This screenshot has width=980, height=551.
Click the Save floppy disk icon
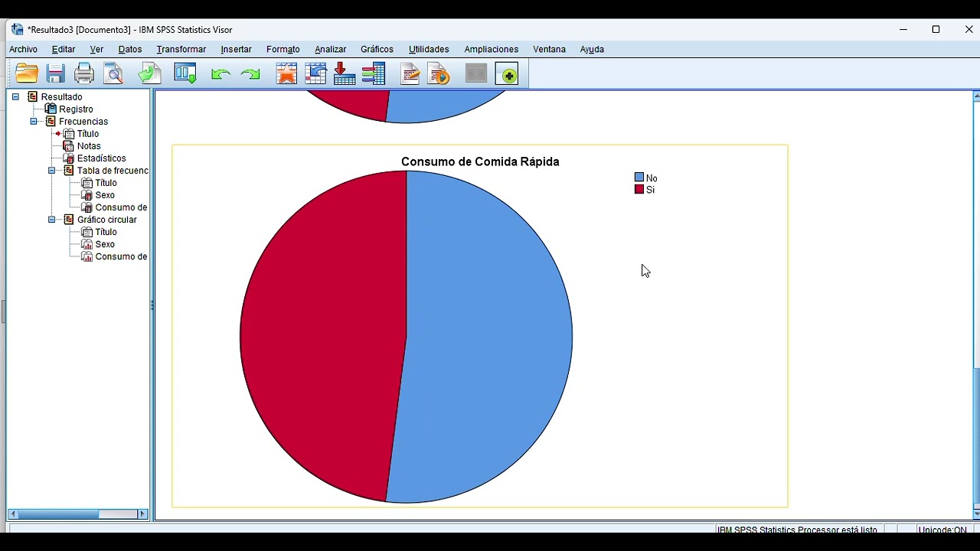pos(55,73)
